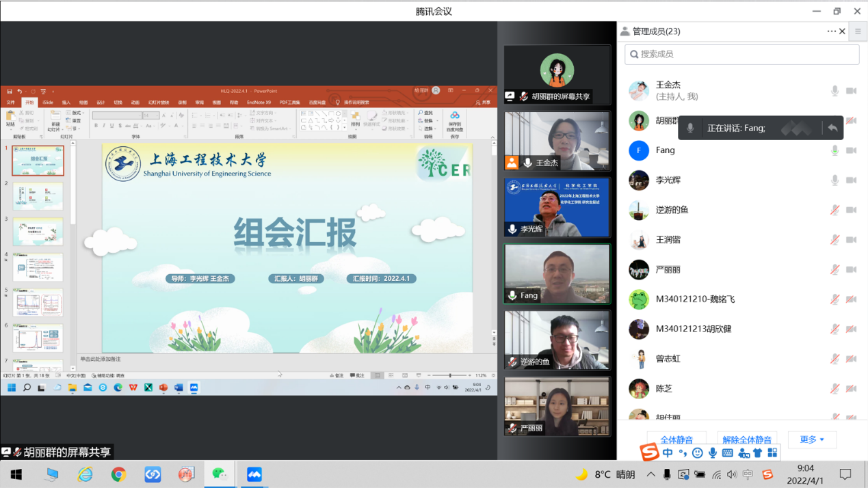
Task: Click Fang's green microphone icon
Action: coord(834,150)
